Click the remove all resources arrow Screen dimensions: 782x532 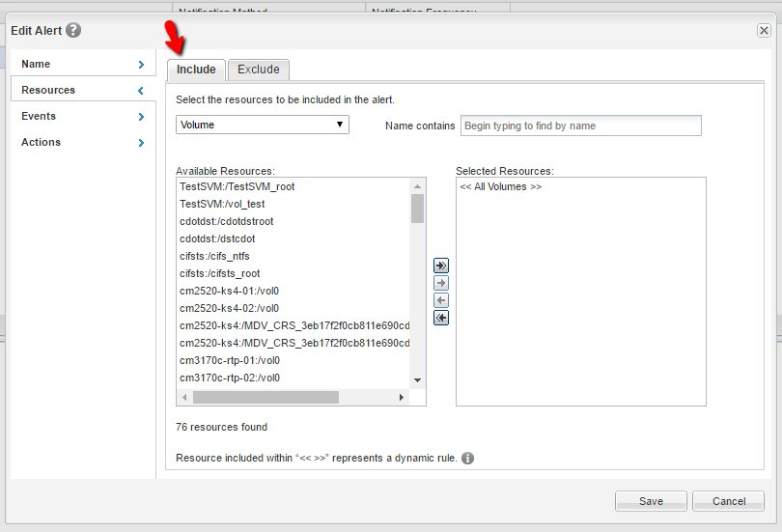click(x=441, y=318)
